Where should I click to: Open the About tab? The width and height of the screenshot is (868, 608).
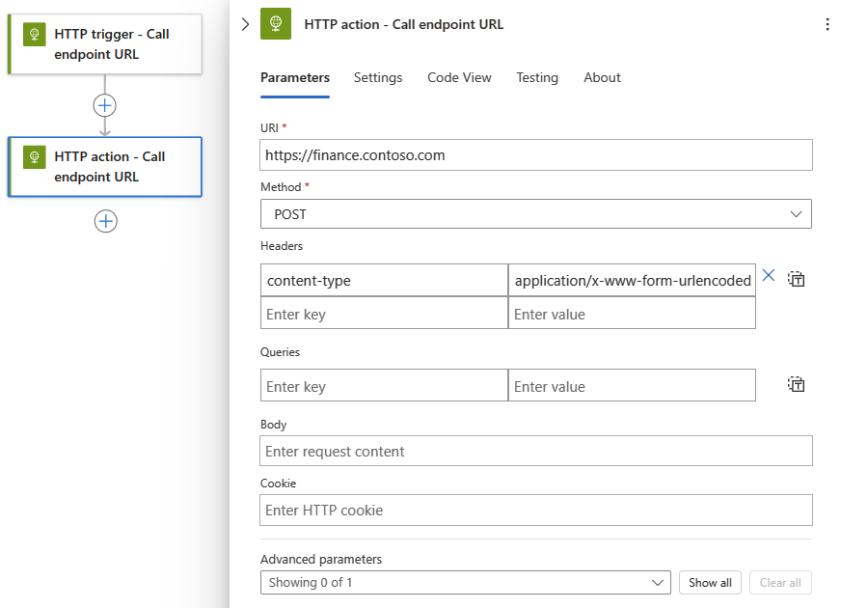[x=602, y=77]
